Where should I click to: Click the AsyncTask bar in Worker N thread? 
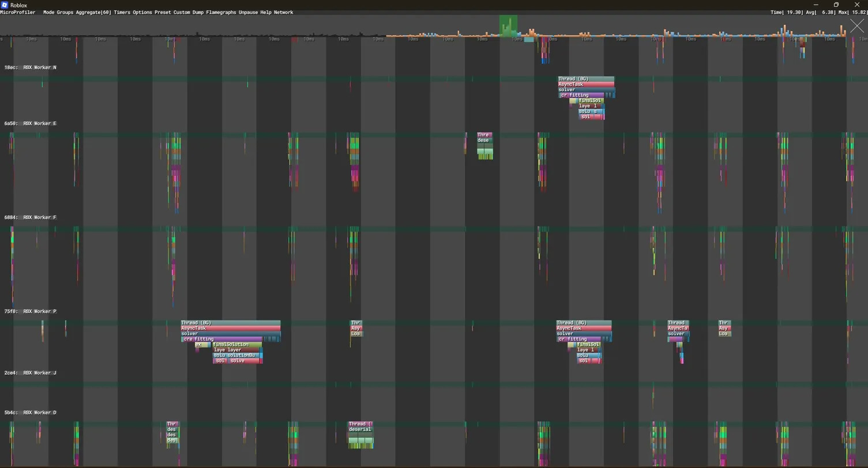click(586, 84)
